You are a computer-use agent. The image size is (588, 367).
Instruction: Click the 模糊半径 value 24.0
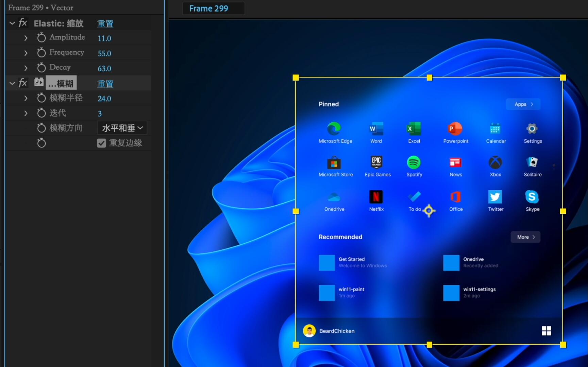104,99
